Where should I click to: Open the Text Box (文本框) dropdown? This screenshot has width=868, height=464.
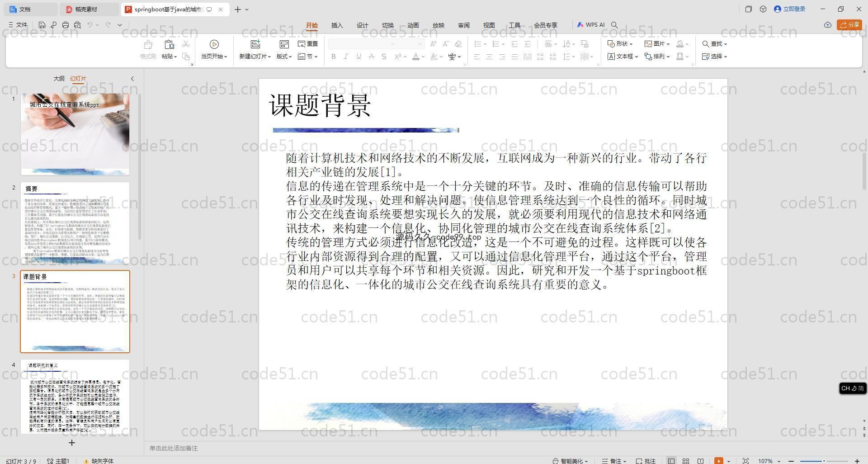click(x=623, y=57)
